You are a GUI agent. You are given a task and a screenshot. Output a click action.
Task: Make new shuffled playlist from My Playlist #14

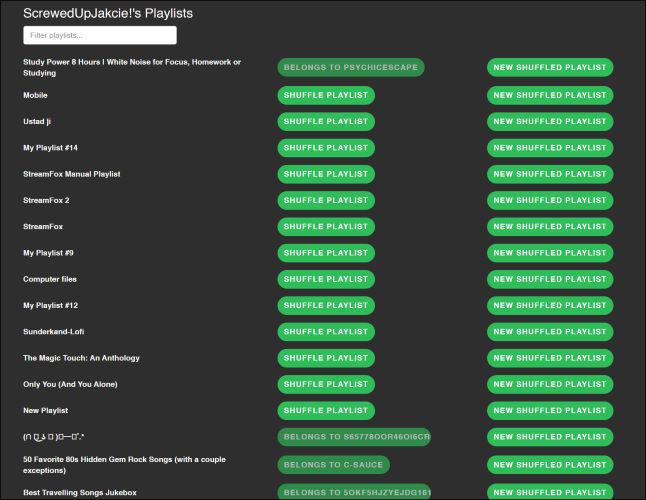(x=550, y=148)
